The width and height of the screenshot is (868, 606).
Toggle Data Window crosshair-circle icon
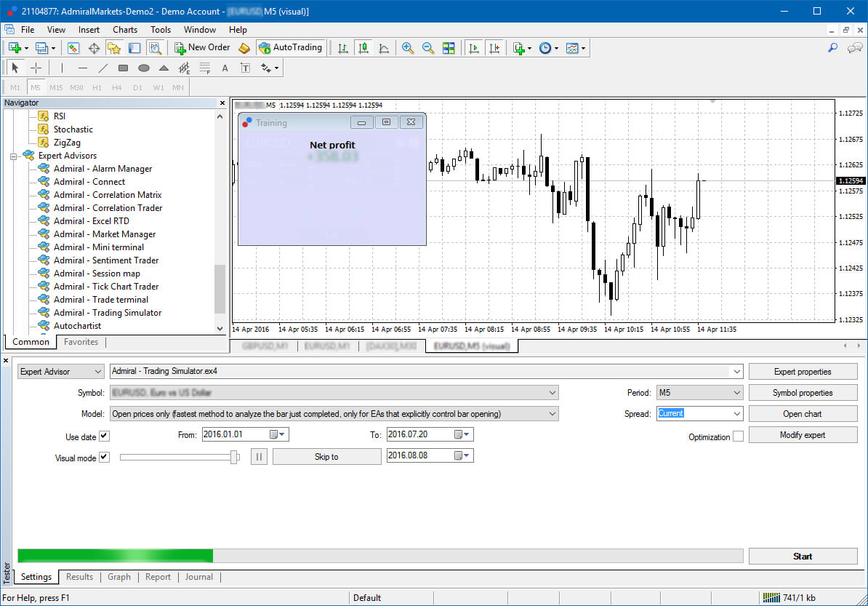[x=94, y=48]
